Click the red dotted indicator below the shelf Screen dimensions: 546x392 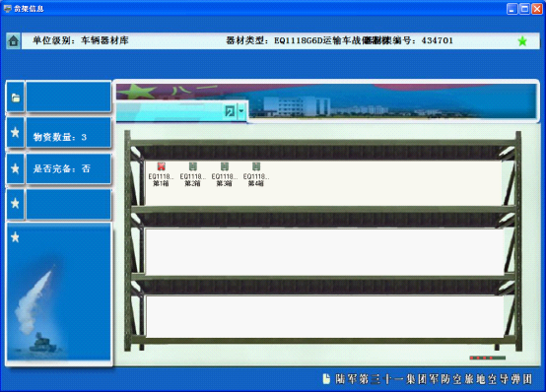(x=488, y=358)
